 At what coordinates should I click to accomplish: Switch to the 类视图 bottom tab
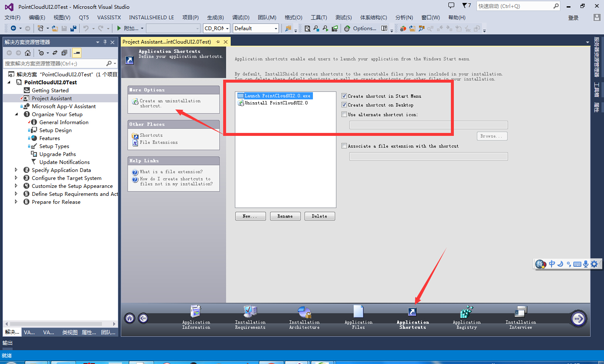click(70, 332)
